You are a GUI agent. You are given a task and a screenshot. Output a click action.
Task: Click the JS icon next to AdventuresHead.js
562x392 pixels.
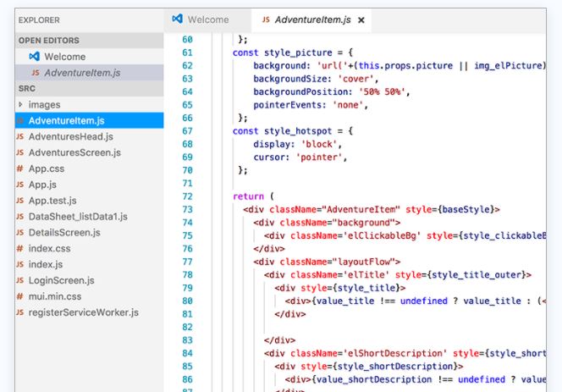(x=20, y=136)
